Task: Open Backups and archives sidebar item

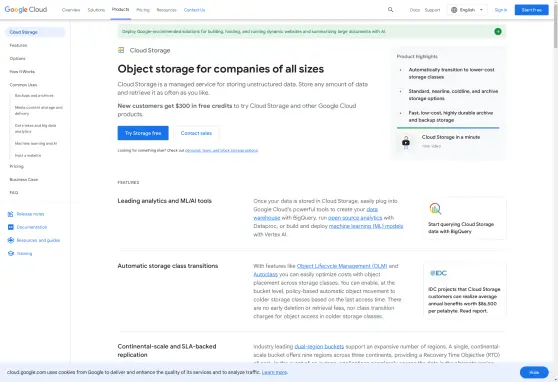Action: 34,95
